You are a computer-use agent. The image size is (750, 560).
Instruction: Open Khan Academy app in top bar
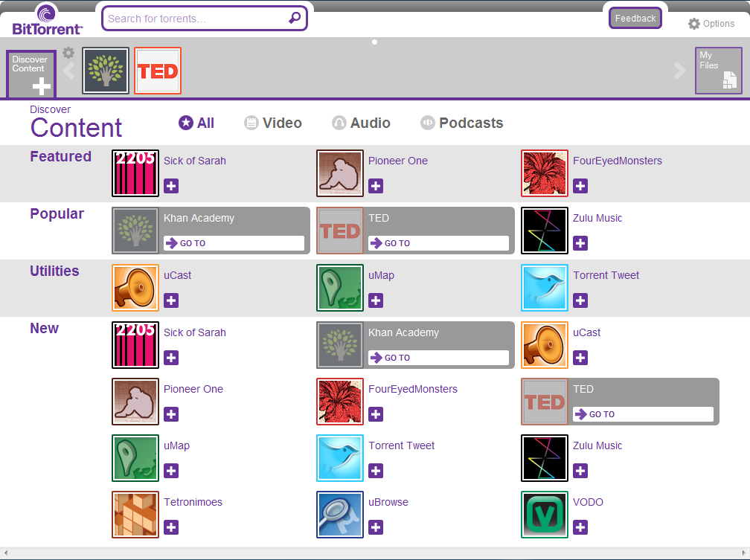pyautogui.click(x=106, y=71)
